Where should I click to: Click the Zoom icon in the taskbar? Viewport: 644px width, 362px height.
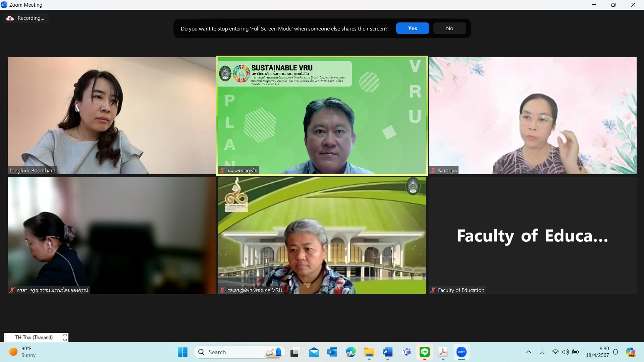coord(461,352)
